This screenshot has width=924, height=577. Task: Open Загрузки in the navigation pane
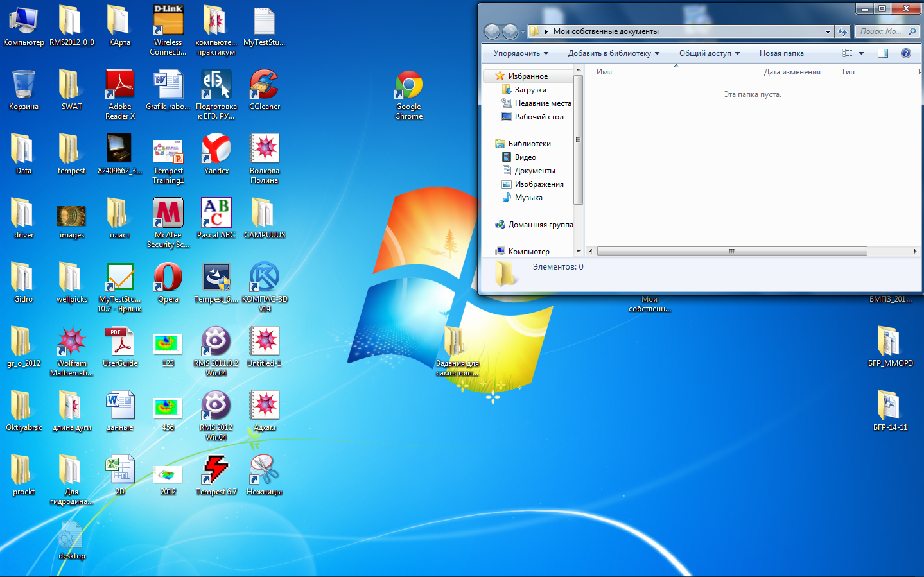530,90
